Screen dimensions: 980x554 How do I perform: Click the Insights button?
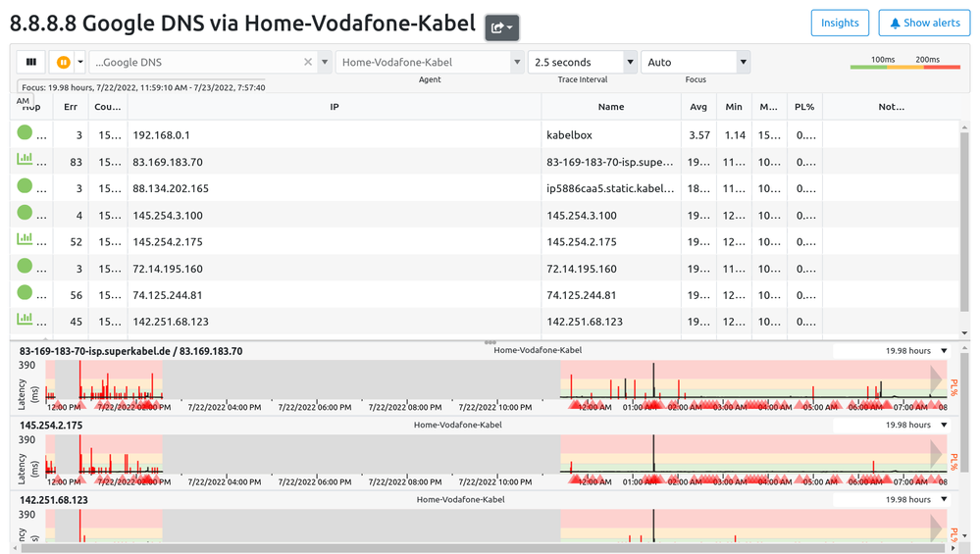coord(840,24)
